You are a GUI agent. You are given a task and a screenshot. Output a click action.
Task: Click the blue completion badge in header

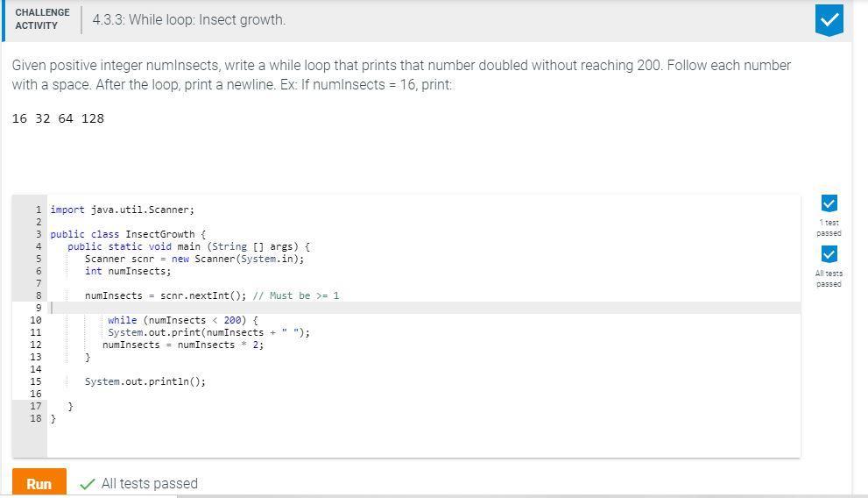click(829, 20)
